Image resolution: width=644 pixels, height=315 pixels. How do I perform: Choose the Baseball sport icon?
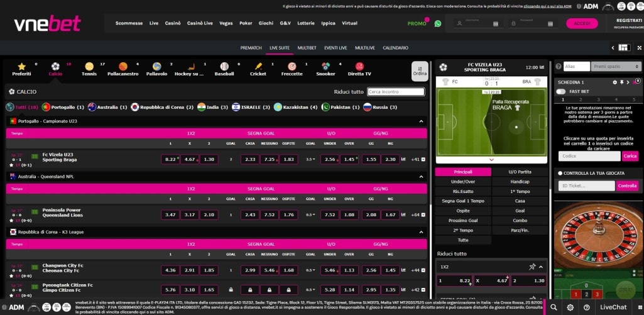[x=224, y=67]
